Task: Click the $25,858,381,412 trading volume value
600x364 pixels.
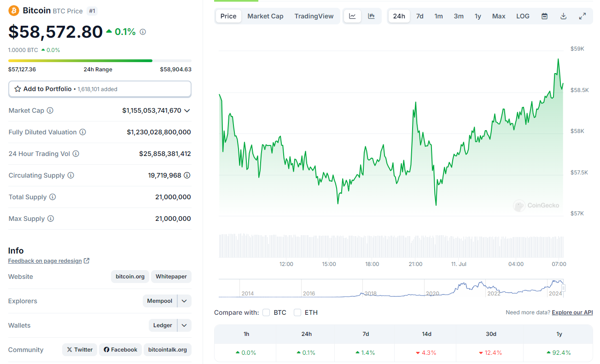Action: pyautogui.click(x=165, y=154)
